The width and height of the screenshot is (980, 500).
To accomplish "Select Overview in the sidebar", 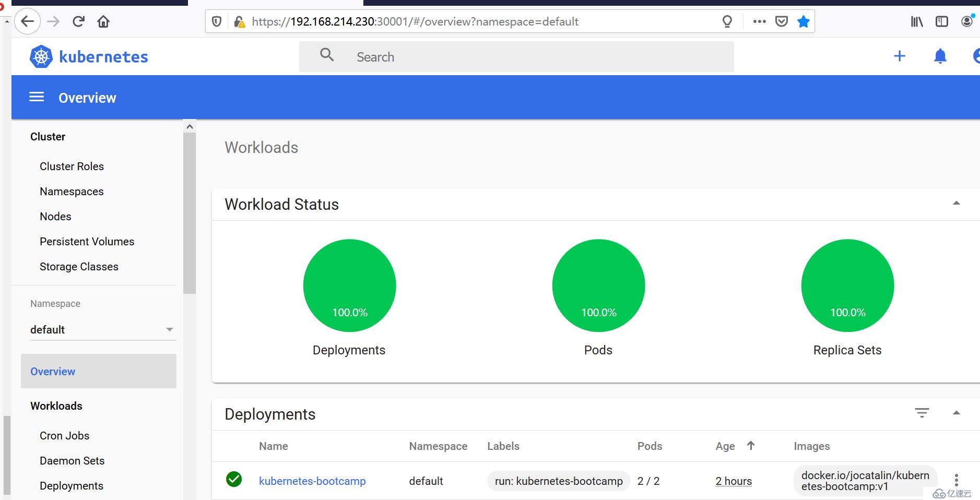I will [99, 371].
